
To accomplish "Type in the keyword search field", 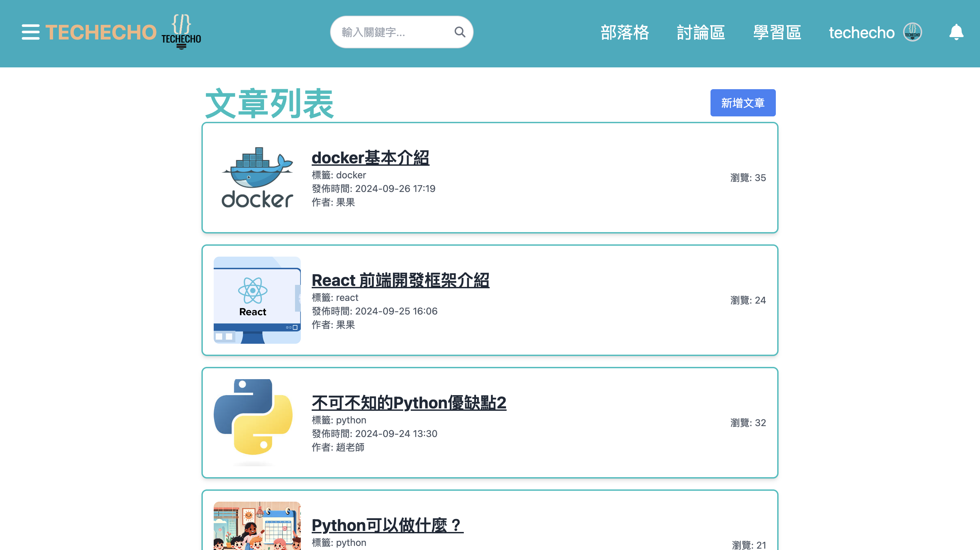I will click(x=392, y=32).
